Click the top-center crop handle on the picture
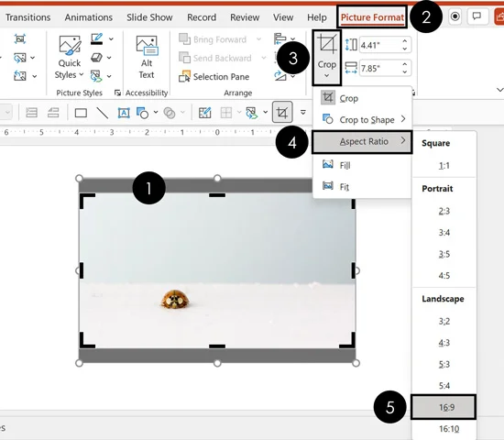Screen dimensions: 504x440 point(217,195)
